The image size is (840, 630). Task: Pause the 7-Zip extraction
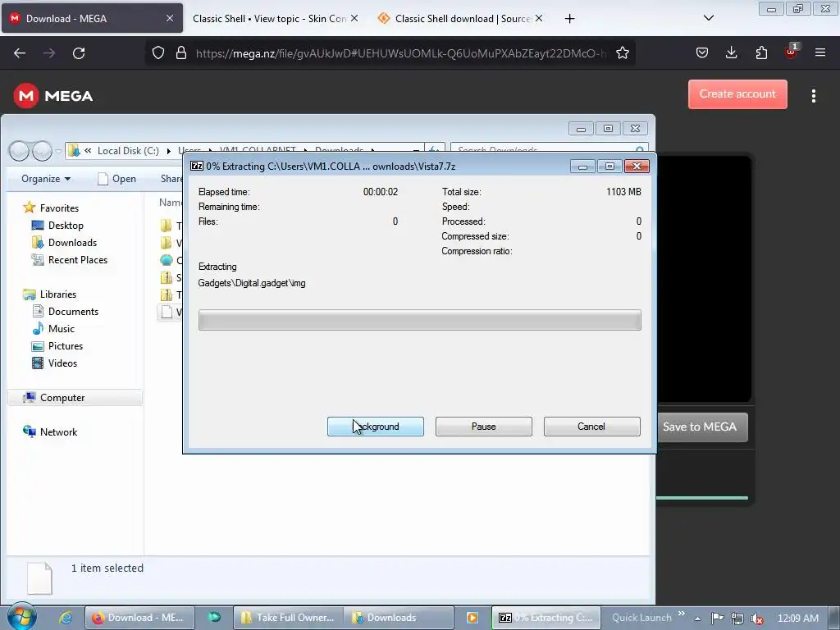(484, 427)
